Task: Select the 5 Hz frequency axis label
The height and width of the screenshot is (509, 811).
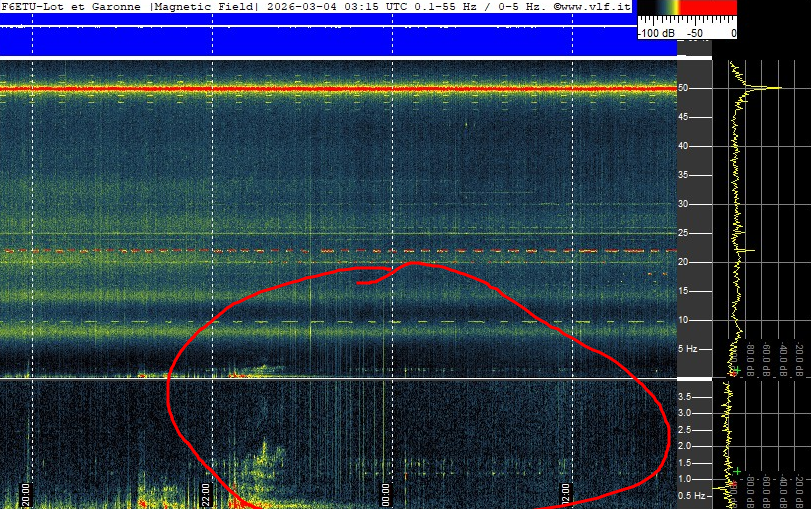Action: coord(688,349)
